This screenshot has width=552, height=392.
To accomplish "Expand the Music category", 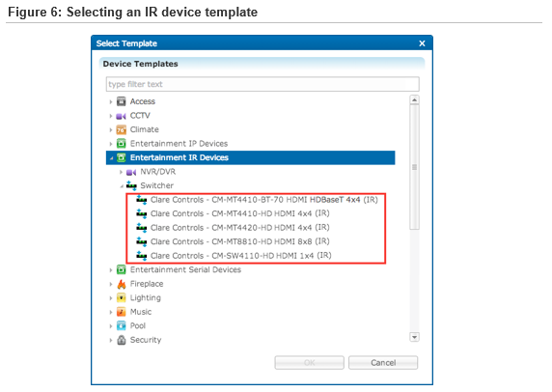I will 111,312.
